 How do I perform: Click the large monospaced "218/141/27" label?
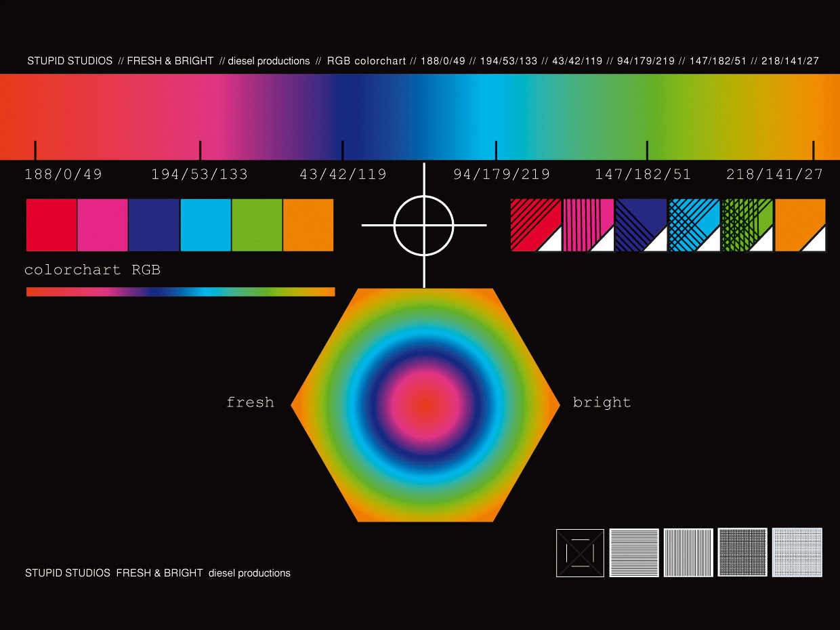point(774,175)
